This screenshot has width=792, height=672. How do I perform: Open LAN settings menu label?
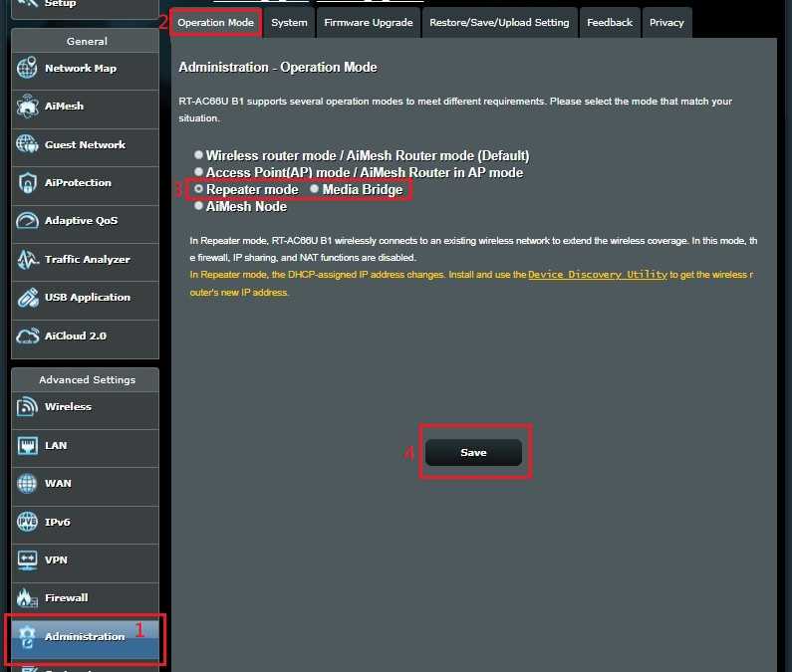click(56, 445)
